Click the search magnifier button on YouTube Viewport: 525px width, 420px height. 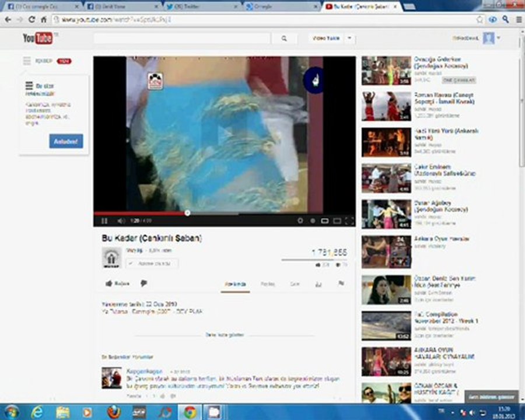284,38
